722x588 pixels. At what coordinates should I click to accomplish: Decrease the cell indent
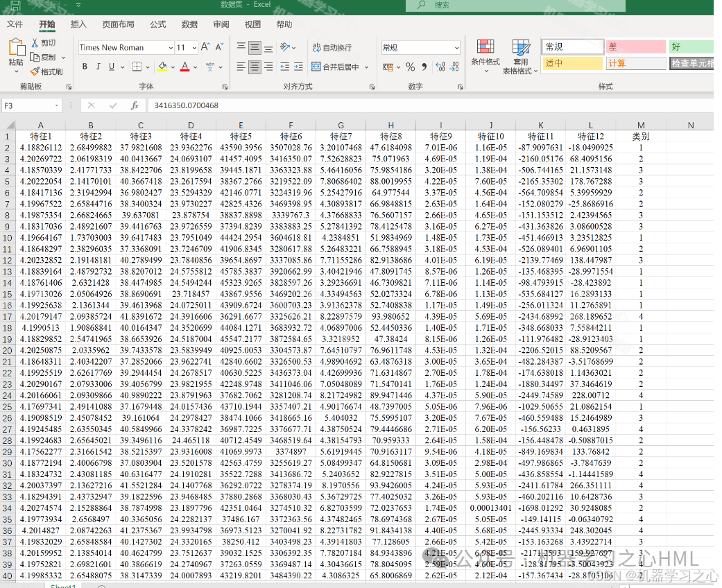pos(284,67)
